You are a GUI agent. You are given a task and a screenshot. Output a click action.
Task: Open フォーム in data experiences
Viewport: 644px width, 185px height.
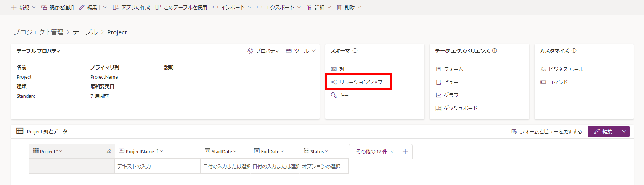pyautogui.click(x=453, y=69)
